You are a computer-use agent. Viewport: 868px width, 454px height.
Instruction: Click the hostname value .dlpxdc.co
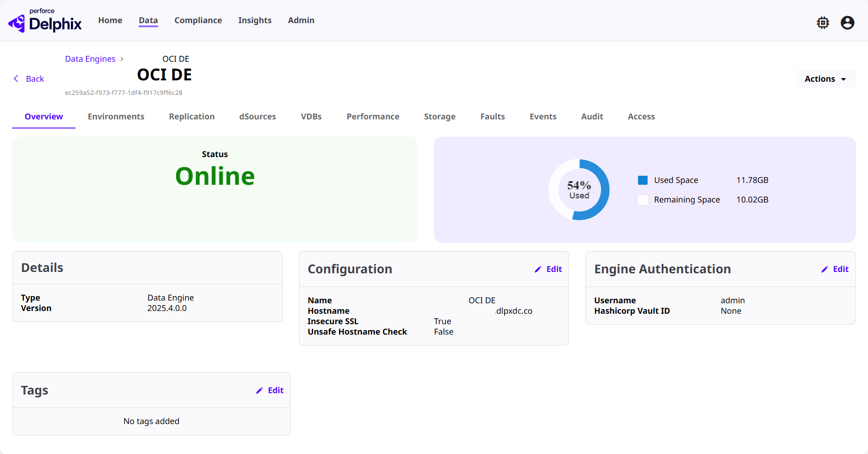tap(514, 311)
